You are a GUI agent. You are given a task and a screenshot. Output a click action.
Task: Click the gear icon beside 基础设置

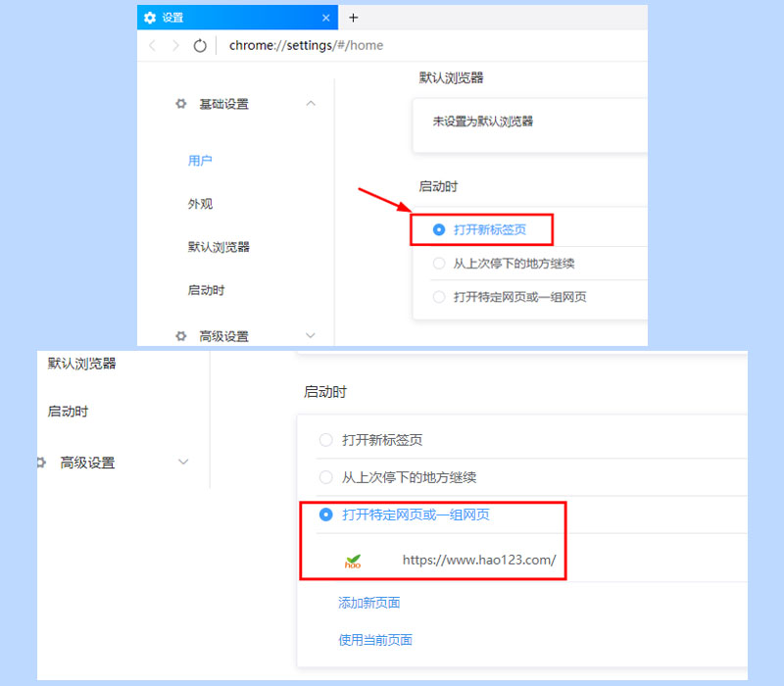180,104
